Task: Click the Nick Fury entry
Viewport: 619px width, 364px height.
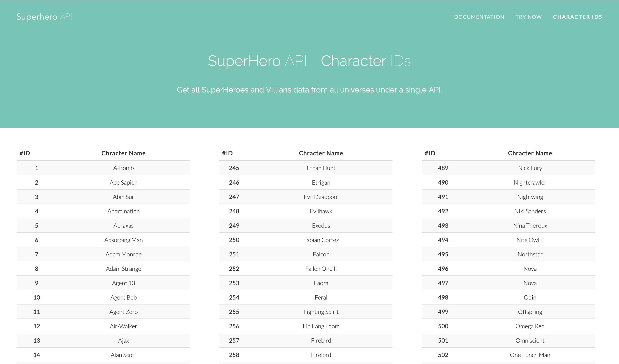Action: [x=530, y=168]
